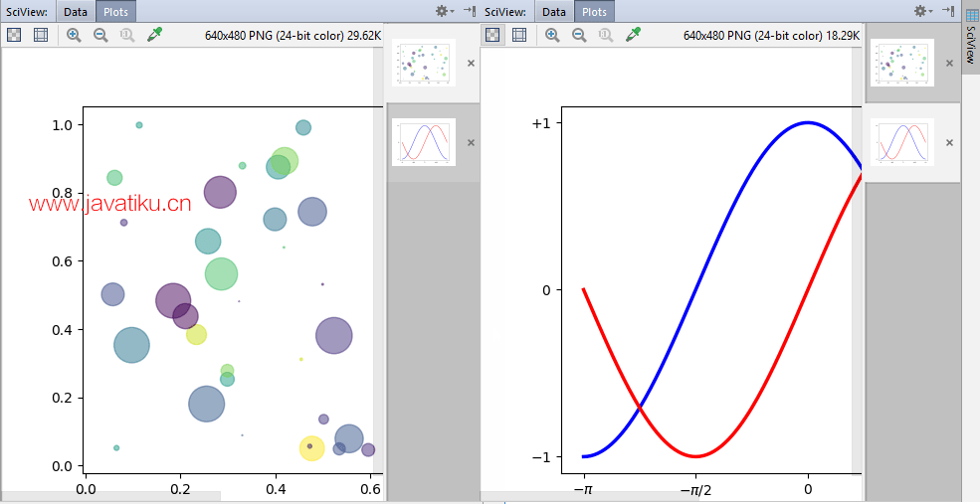Reset scatter plot panel to actual size
The image size is (980, 504).
127,35
